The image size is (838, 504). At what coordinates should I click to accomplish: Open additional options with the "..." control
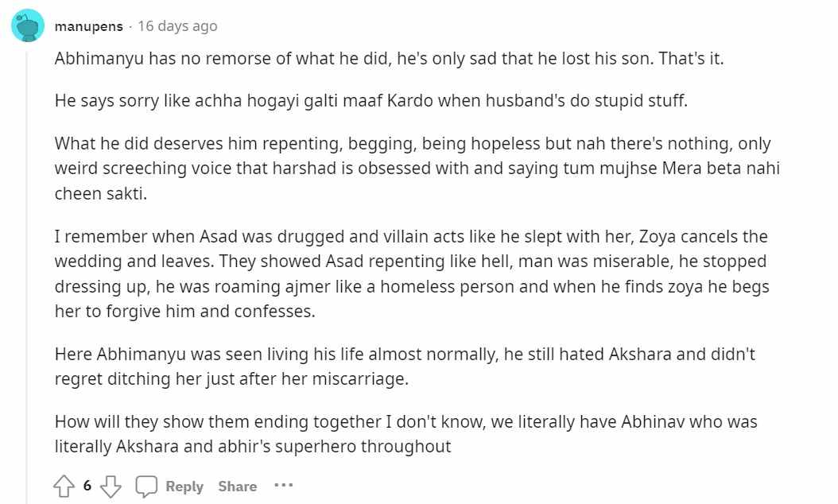click(284, 487)
